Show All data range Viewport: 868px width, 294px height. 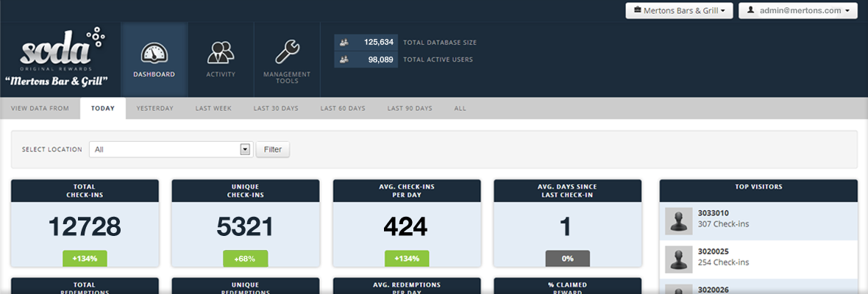[x=460, y=108]
